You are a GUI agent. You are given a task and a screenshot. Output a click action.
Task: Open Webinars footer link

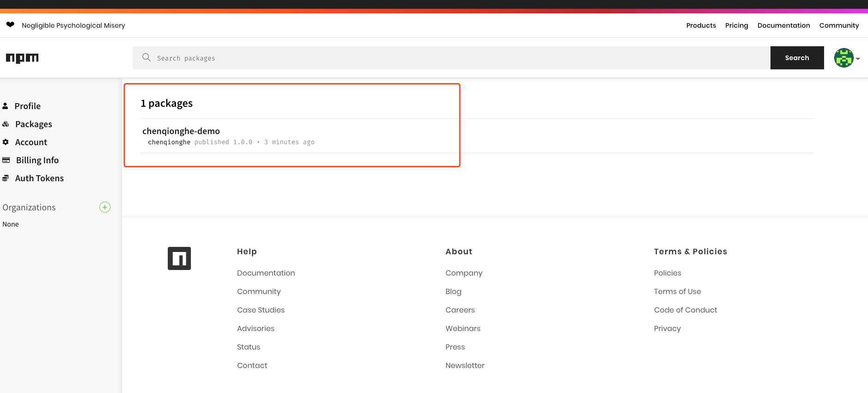click(x=463, y=328)
